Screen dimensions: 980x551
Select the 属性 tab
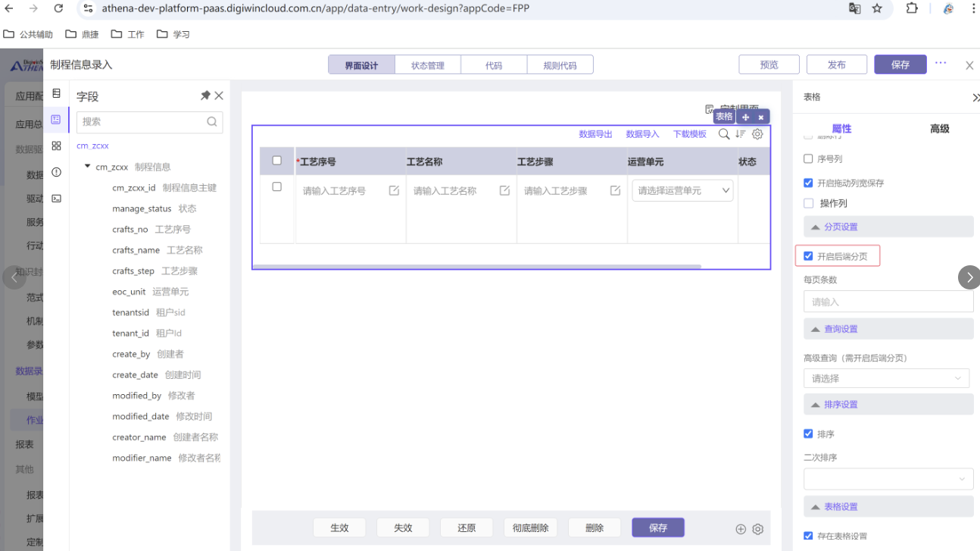click(841, 128)
